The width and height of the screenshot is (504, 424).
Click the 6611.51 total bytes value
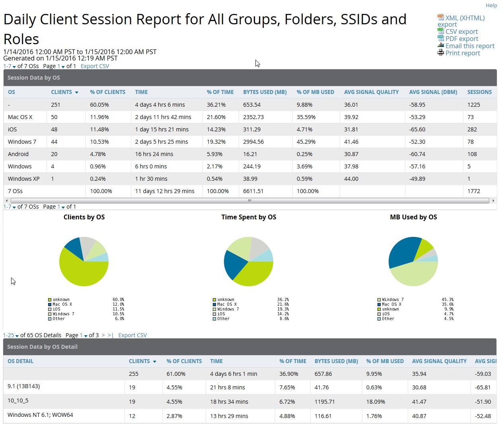click(253, 191)
